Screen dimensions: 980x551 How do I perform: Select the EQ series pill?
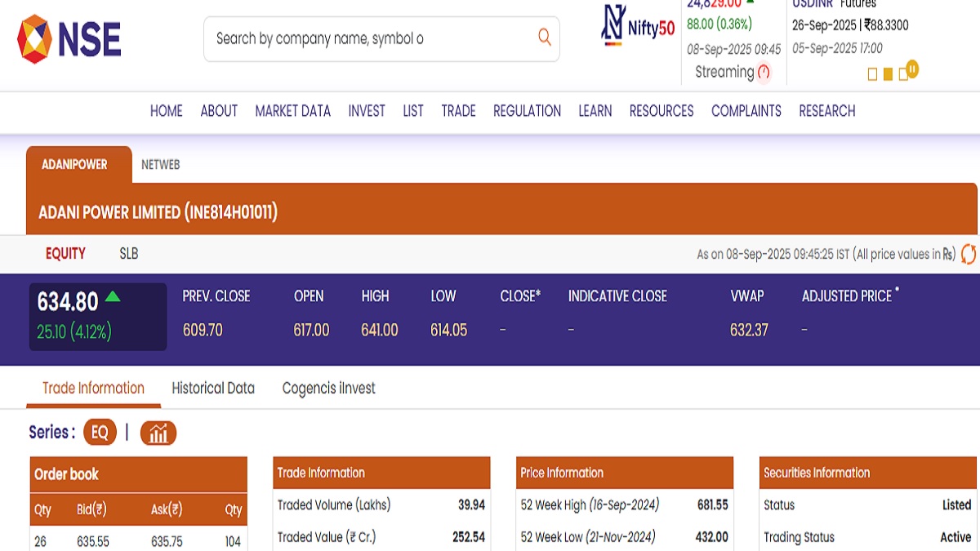pyautogui.click(x=100, y=433)
